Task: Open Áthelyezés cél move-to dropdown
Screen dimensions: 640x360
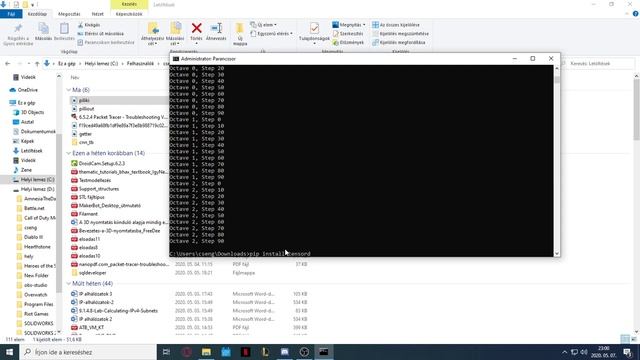Action: point(152,33)
